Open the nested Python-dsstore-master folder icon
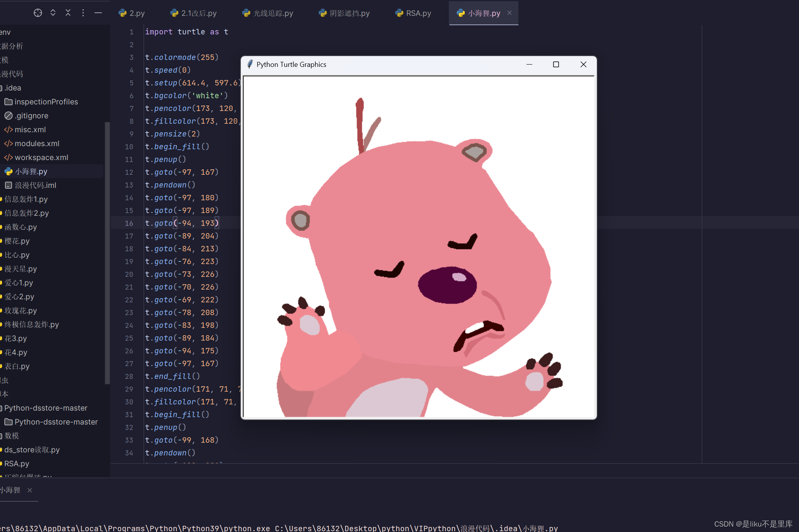This screenshot has height=532, width=799. point(9,422)
